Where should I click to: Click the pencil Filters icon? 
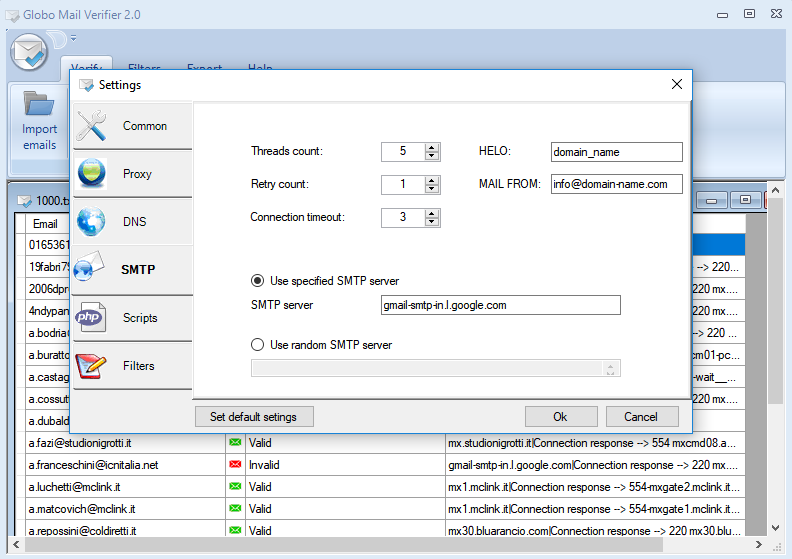[91, 366]
